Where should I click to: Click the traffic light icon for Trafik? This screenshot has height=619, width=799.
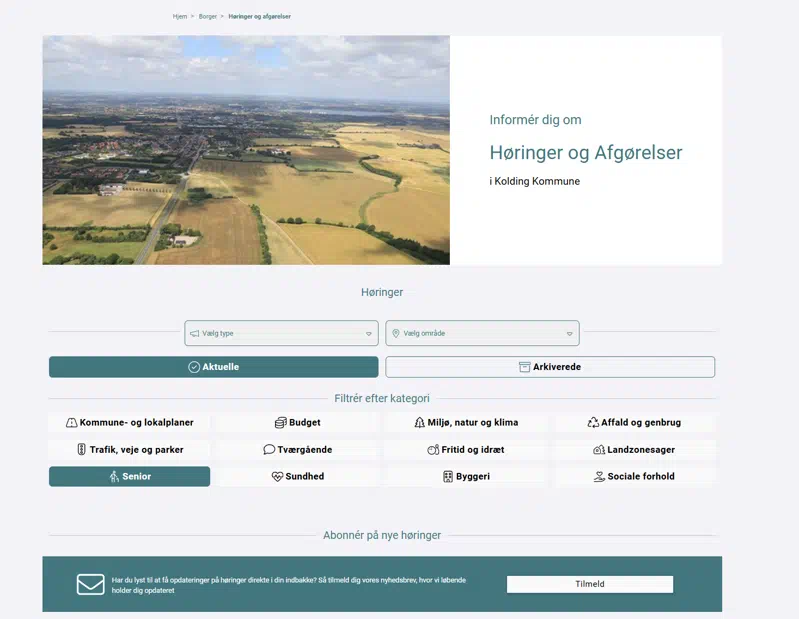point(82,450)
